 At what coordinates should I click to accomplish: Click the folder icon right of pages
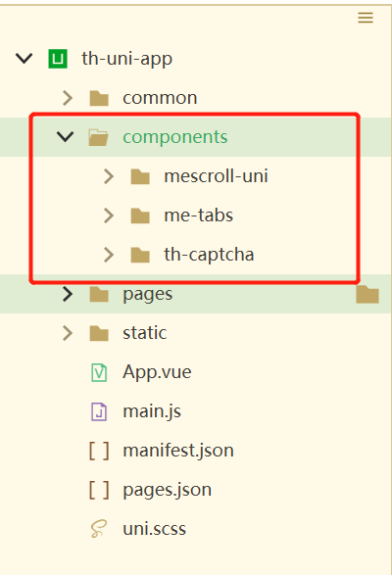(367, 295)
